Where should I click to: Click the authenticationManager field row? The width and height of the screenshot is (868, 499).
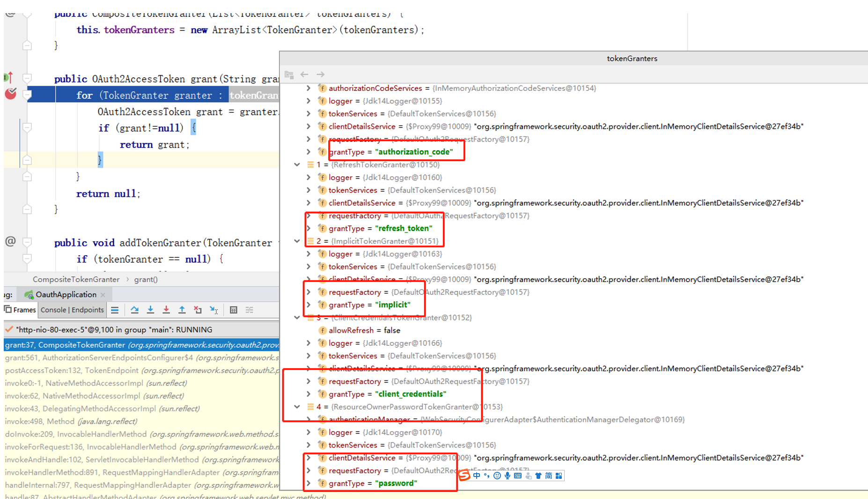(574, 419)
